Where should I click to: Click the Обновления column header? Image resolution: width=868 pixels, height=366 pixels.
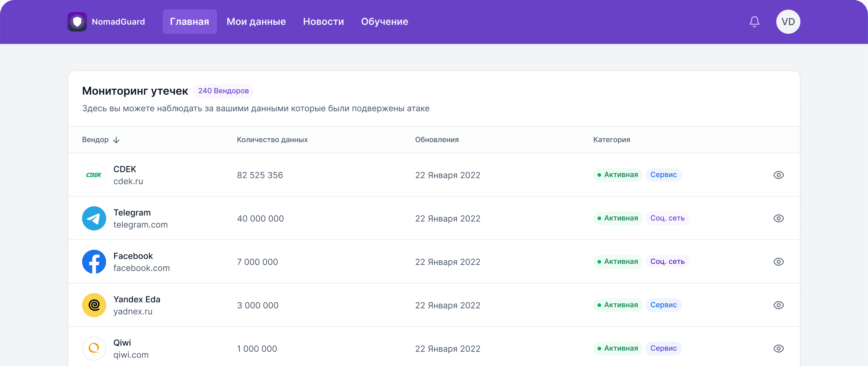click(437, 140)
